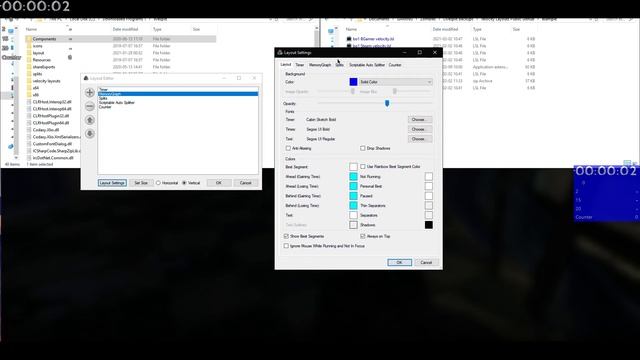Select the Layout tab in Layout Settings
Image resolution: width=640 pixels, height=360 pixels.
click(x=286, y=64)
